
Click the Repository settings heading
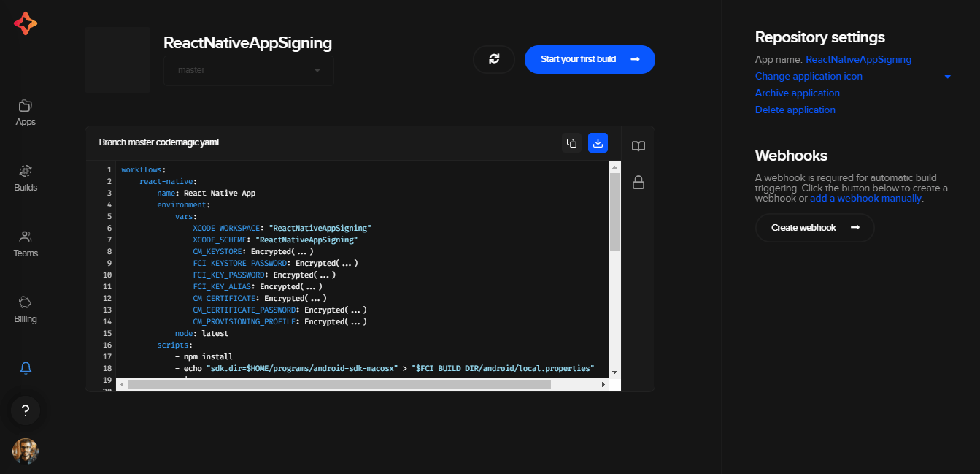pos(820,37)
